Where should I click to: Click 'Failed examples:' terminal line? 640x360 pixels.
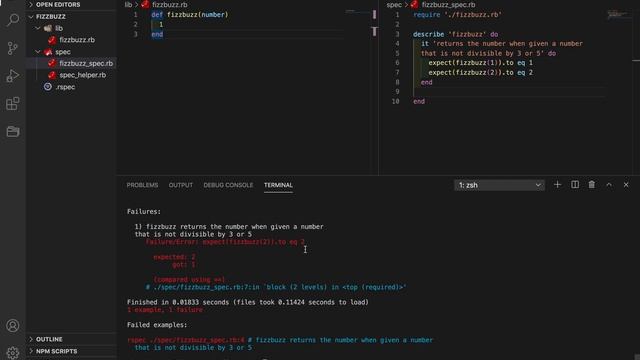tap(157, 325)
